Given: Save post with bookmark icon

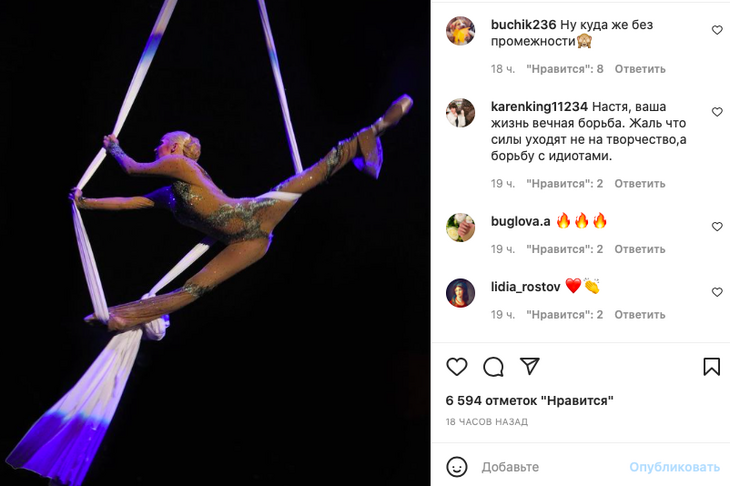Looking at the screenshot, I should (x=711, y=367).
